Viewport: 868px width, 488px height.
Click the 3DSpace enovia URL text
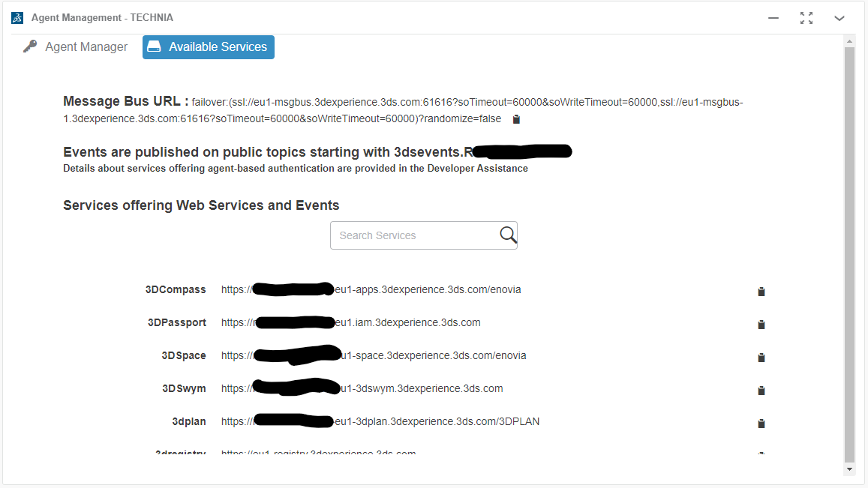coord(434,355)
